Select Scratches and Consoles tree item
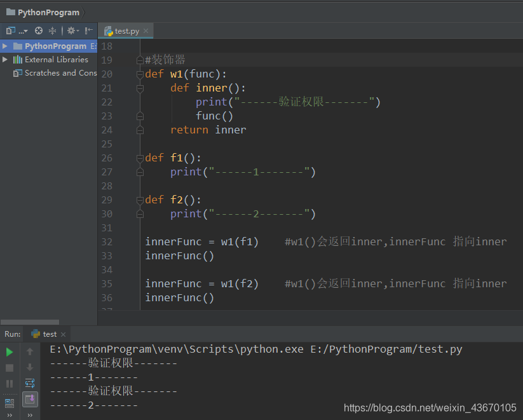523x420 pixels. [x=55, y=73]
